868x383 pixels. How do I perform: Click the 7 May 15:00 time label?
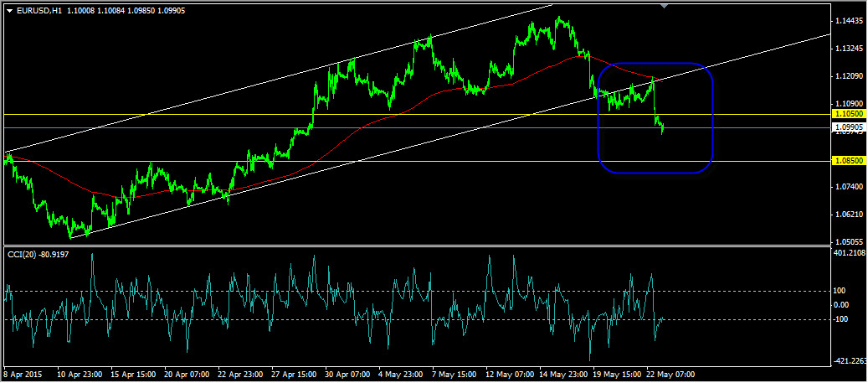[454, 374]
